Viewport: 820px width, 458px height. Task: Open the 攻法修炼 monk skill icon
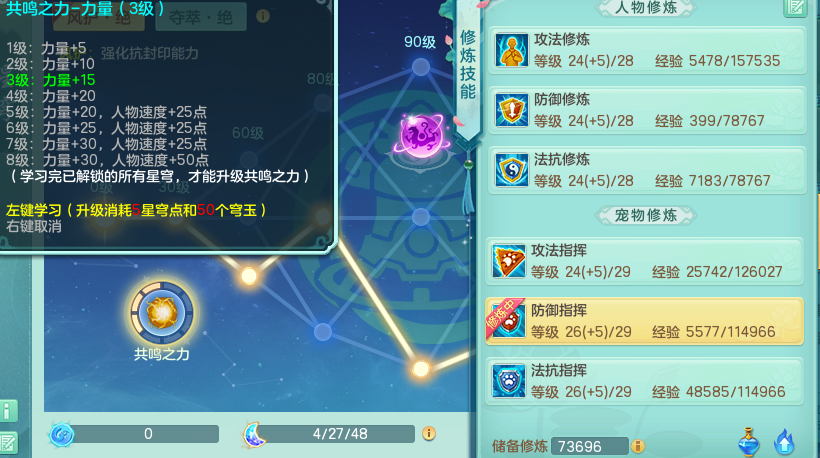[511, 51]
